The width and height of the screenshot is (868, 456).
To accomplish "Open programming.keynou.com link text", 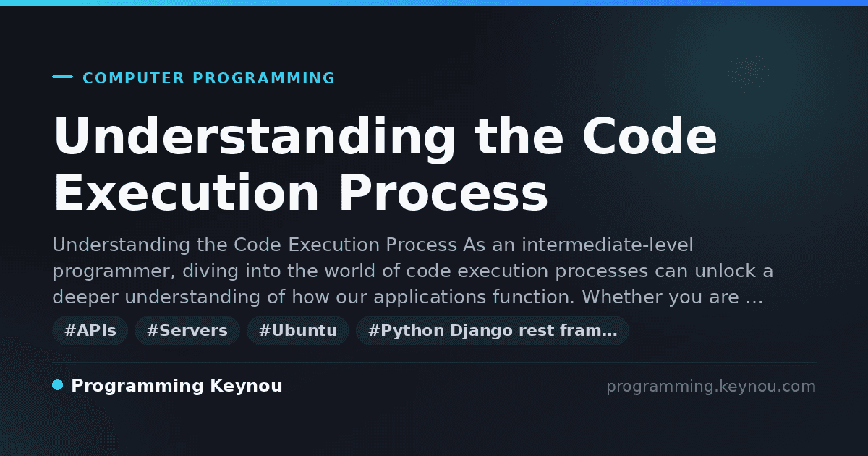I will coord(710,387).
